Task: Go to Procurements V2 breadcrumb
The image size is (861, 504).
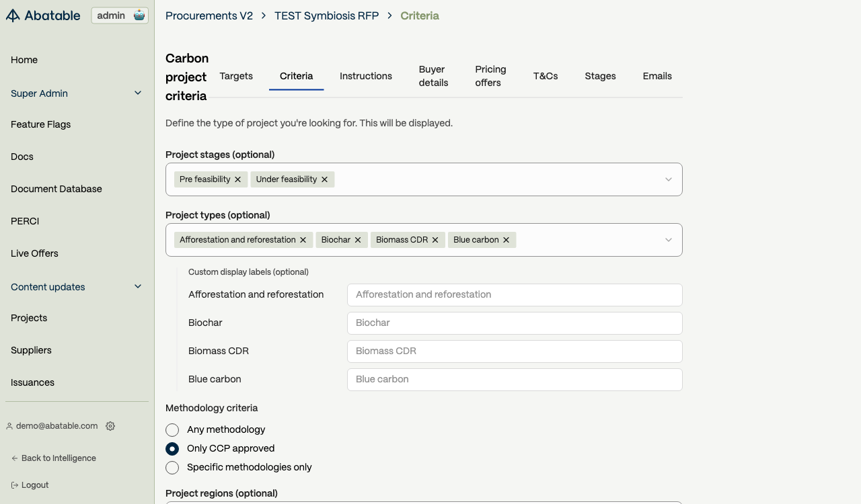Action: [209, 15]
